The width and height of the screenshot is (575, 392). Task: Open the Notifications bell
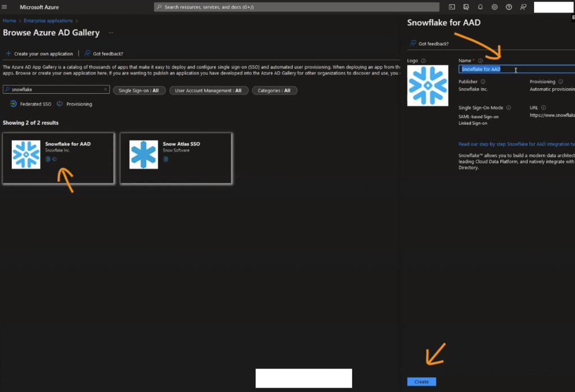[x=481, y=7]
